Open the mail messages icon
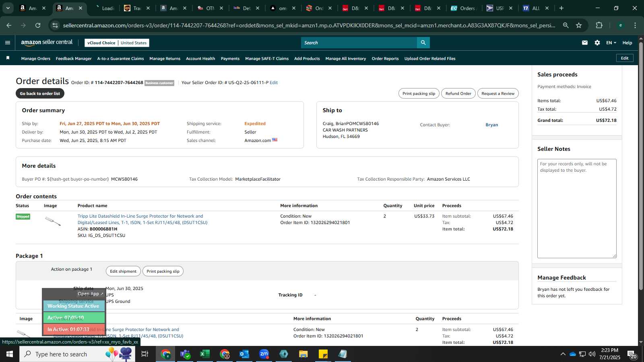Screen dimensions: 644x362 585,43
